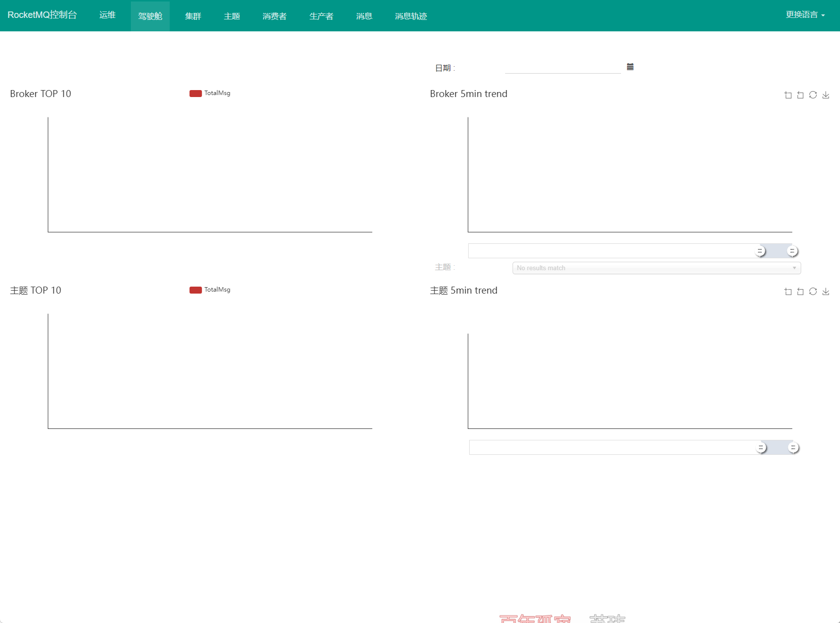Viewport: 840px width, 623px height.
Task: Grab left handle of 主题 trend zoom slider
Action: (x=761, y=447)
